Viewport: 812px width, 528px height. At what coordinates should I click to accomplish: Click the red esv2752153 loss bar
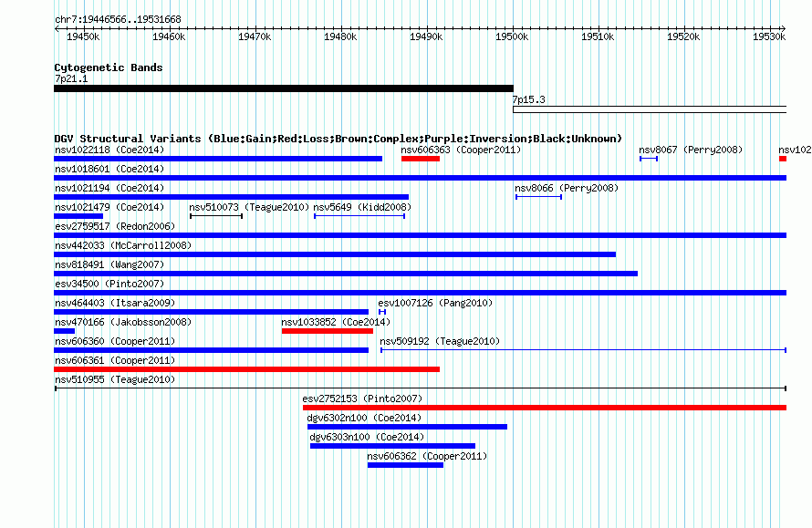pos(545,408)
